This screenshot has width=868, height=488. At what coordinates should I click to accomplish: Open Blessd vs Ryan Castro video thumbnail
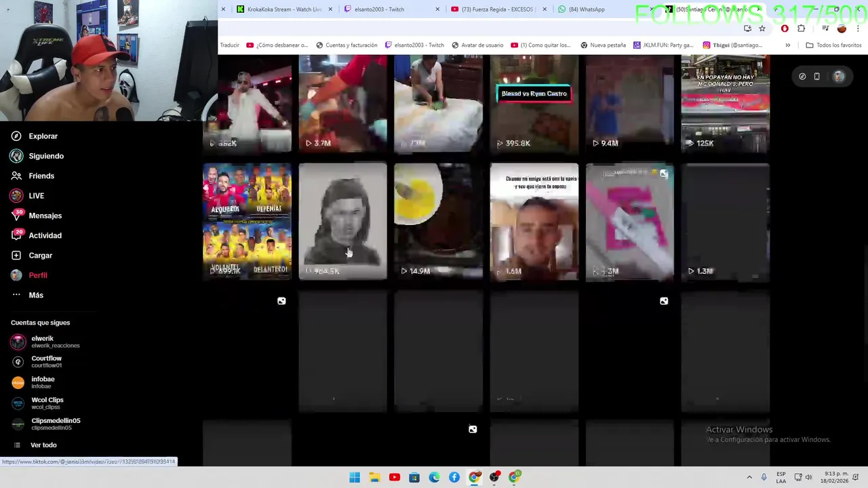click(x=534, y=104)
